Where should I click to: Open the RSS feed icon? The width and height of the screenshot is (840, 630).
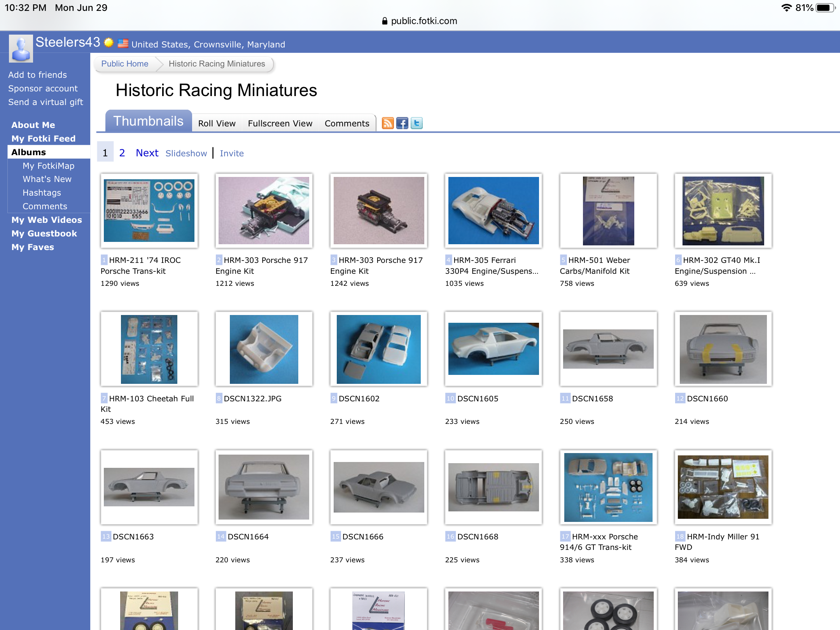click(x=388, y=123)
